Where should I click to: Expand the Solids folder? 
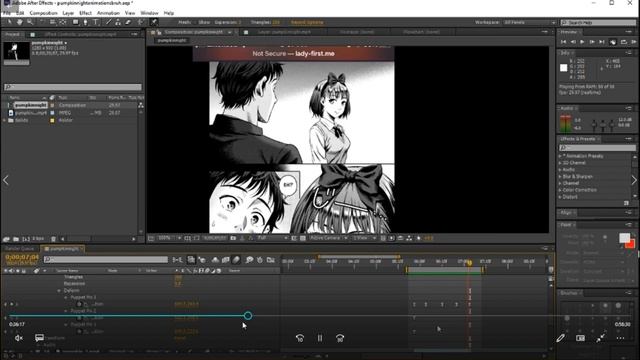[x=4, y=120]
